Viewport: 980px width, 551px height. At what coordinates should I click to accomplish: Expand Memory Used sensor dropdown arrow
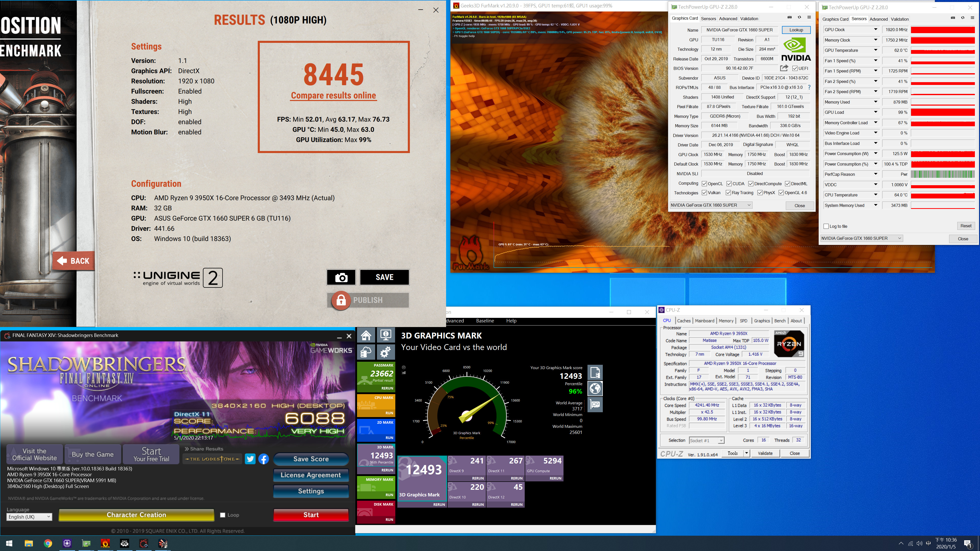(x=875, y=102)
